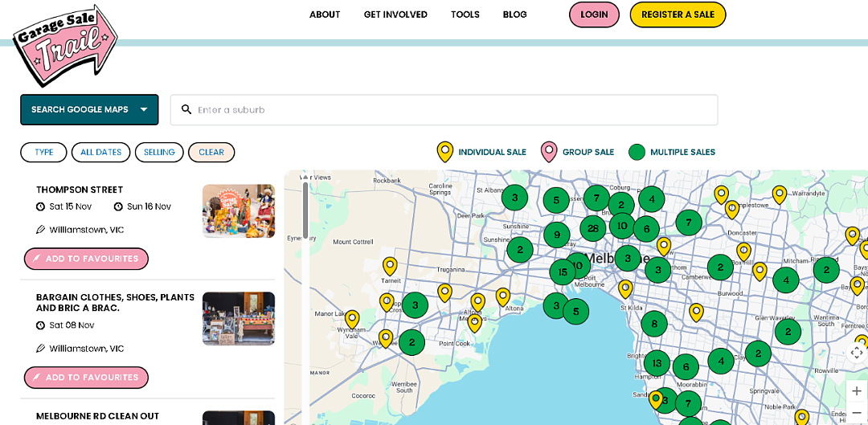Add Thompson Street to favourites
This screenshot has height=425, width=868.
pyautogui.click(x=86, y=259)
